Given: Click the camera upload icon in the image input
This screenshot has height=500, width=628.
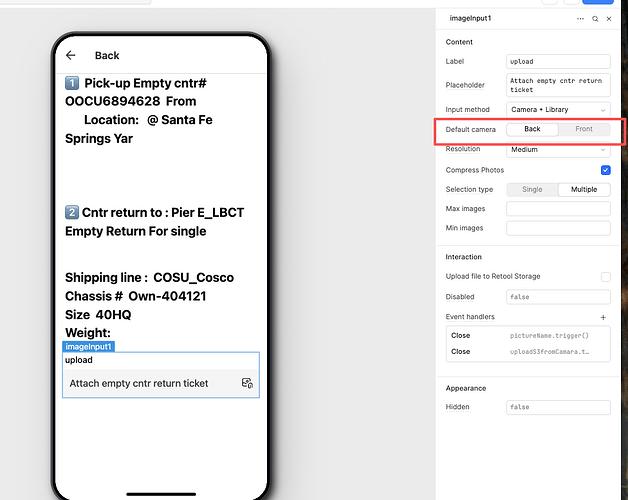Looking at the screenshot, I should click(247, 383).
